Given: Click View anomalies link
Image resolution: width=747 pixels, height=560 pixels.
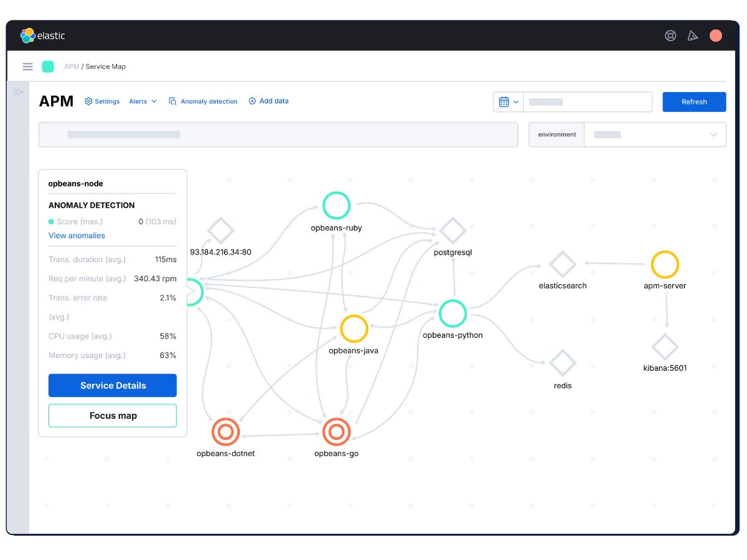Looking at the screenshot, I should point(77,236).
